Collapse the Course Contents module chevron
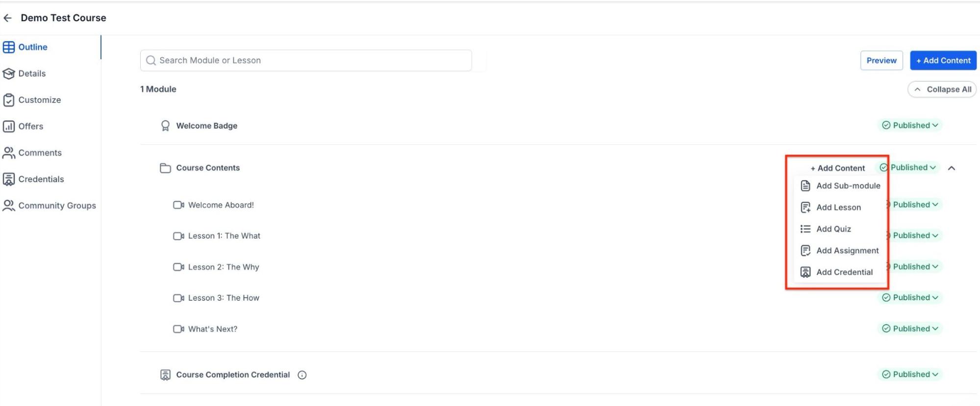Viewport: 980px width, 406px height. point(952,168)
